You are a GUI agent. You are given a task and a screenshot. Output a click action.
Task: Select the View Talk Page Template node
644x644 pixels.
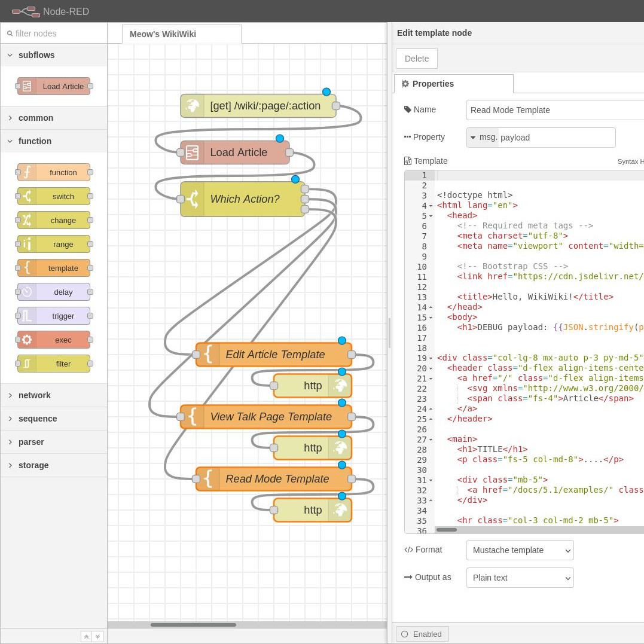click(266, 416)
